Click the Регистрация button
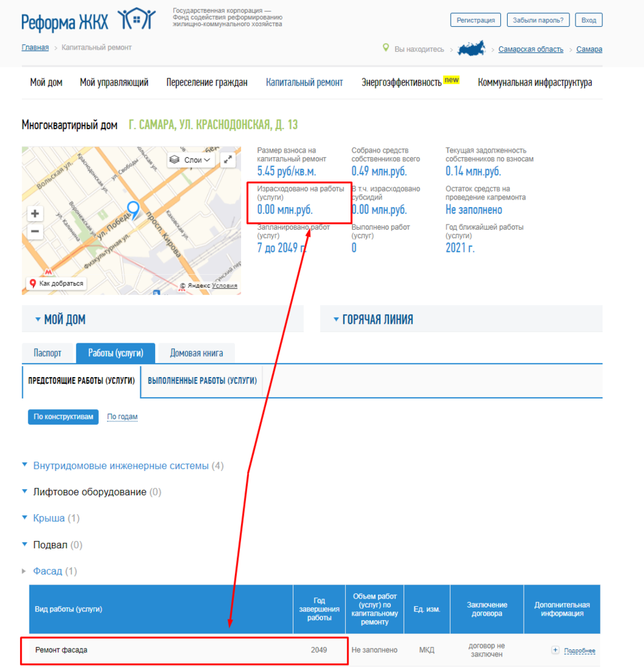 475,20
